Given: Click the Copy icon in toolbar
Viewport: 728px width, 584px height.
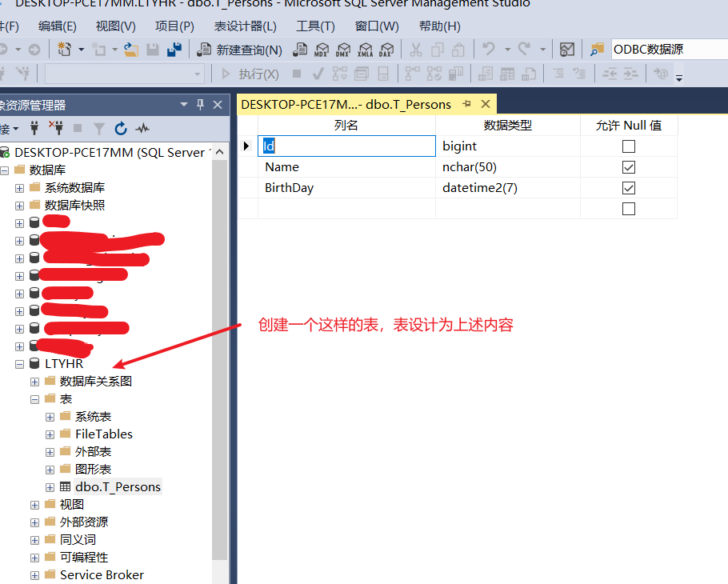Looking at the screenshot, I should [x=437, y=50].
